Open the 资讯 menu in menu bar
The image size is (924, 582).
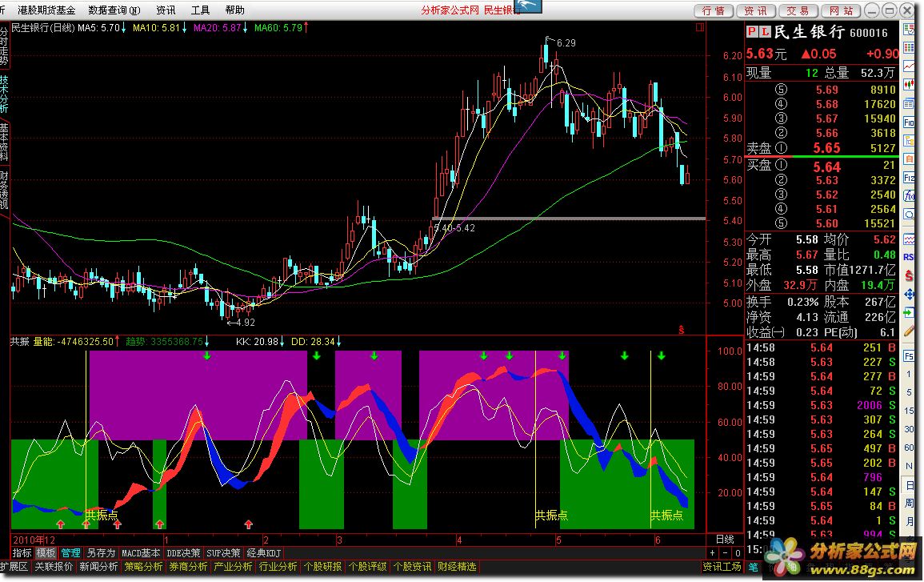166,10
